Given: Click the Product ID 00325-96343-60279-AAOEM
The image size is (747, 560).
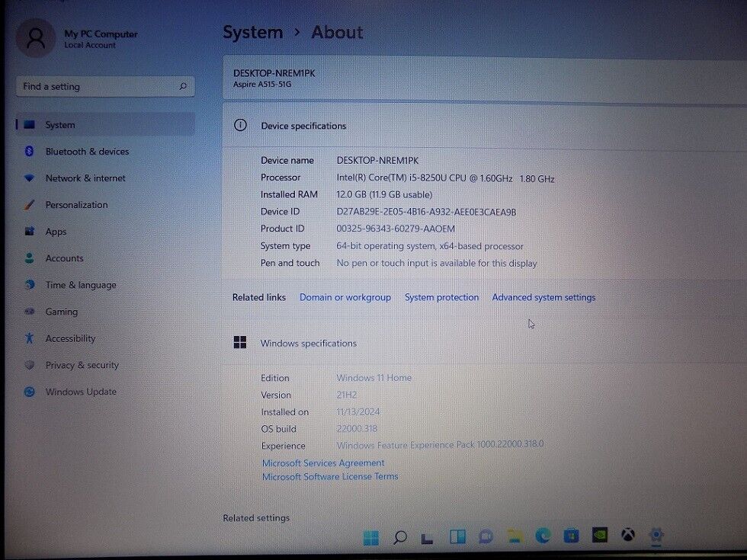Looking at the screenshot, I should [396, 229].
